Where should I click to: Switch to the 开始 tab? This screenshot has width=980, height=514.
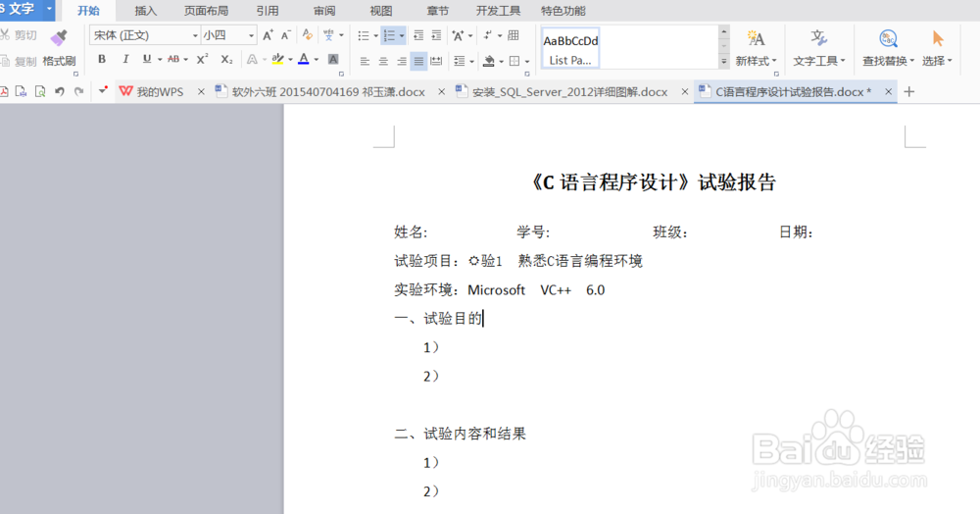coord(88,11)
